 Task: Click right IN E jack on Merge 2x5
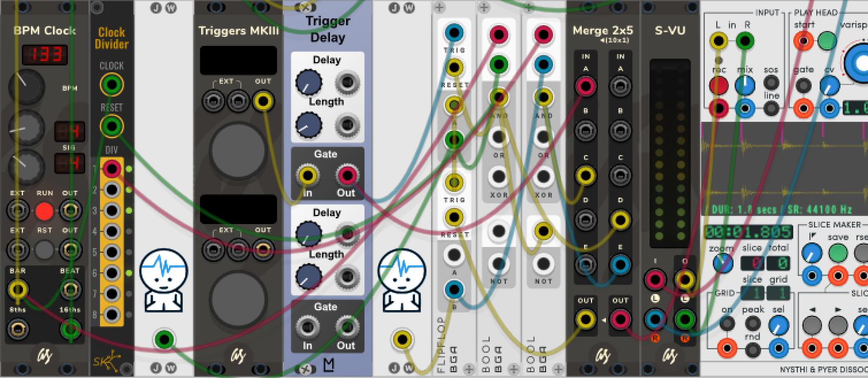pyautogui.click(x=620, y=265)
